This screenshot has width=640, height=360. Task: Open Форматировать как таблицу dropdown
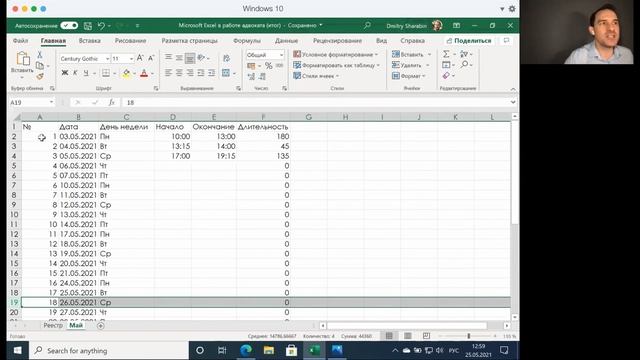[x=337, y=65]
